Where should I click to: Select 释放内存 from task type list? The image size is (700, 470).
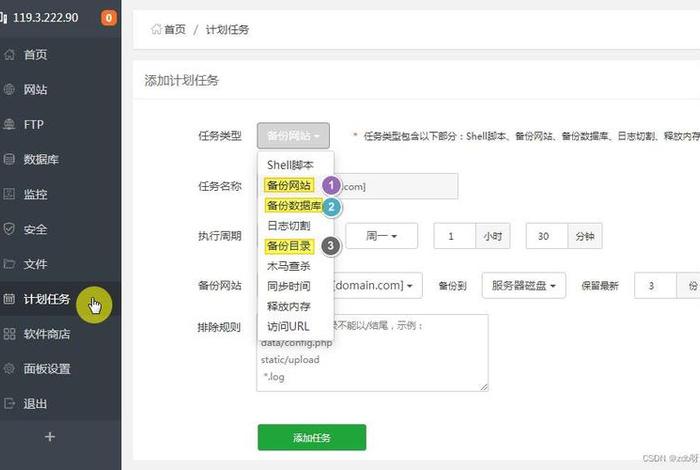pos(289,306)
